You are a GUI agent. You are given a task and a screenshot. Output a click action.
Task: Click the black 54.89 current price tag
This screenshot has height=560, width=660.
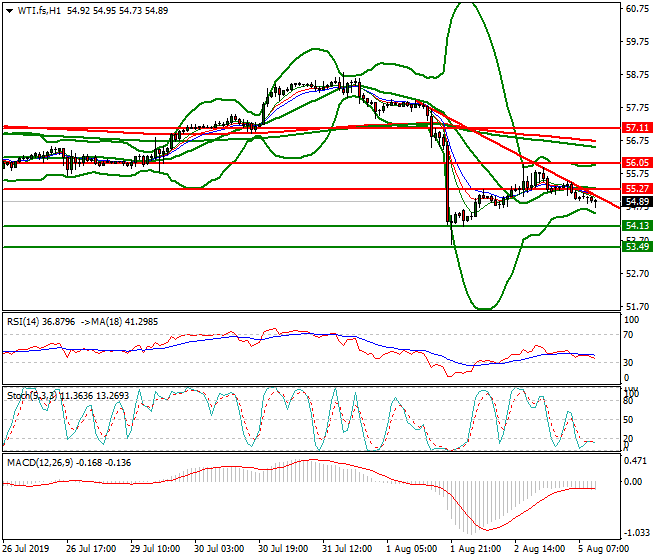[637, 201]
